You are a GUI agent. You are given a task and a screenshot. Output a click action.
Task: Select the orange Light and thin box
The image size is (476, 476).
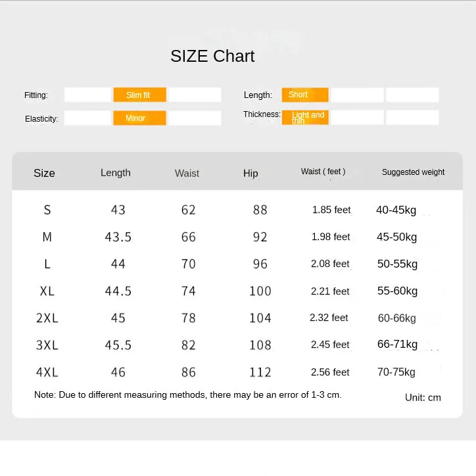click(305, 118)
